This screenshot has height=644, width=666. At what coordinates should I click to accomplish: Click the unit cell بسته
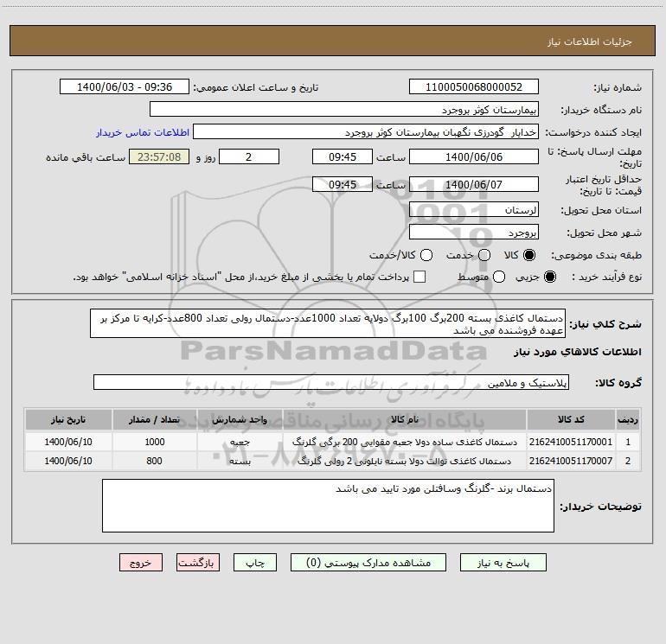[240, 461]
